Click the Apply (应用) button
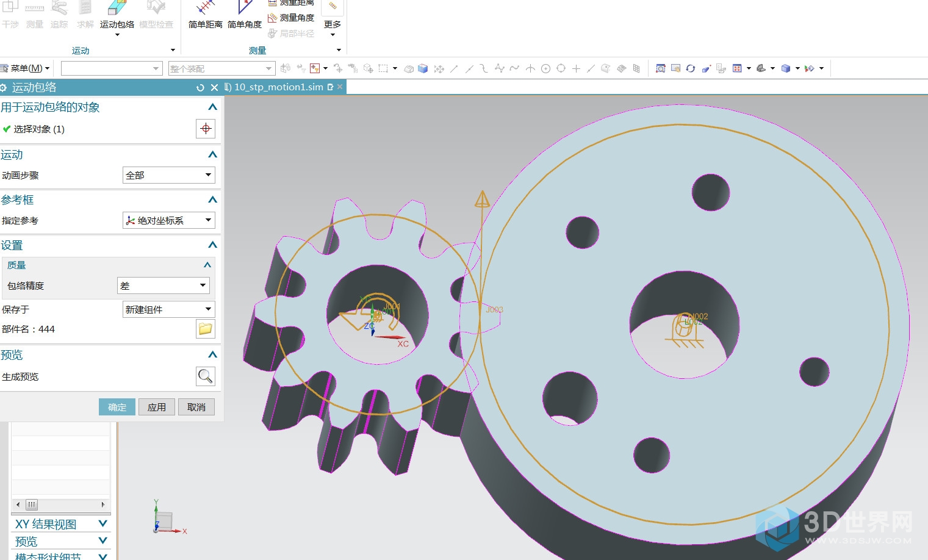Image resolution: width=928 pixels, height=560 pixels. tap(157, 407)
